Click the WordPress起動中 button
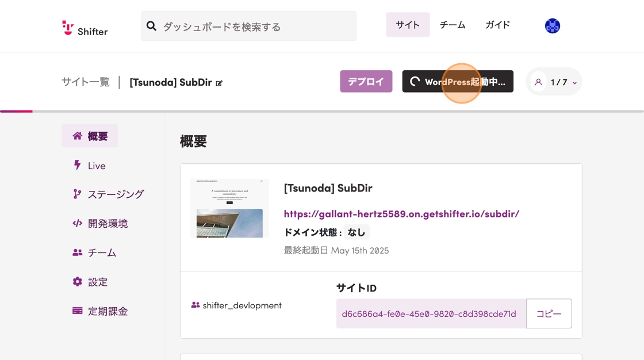The image size is (644, 360). coord(458,81)
